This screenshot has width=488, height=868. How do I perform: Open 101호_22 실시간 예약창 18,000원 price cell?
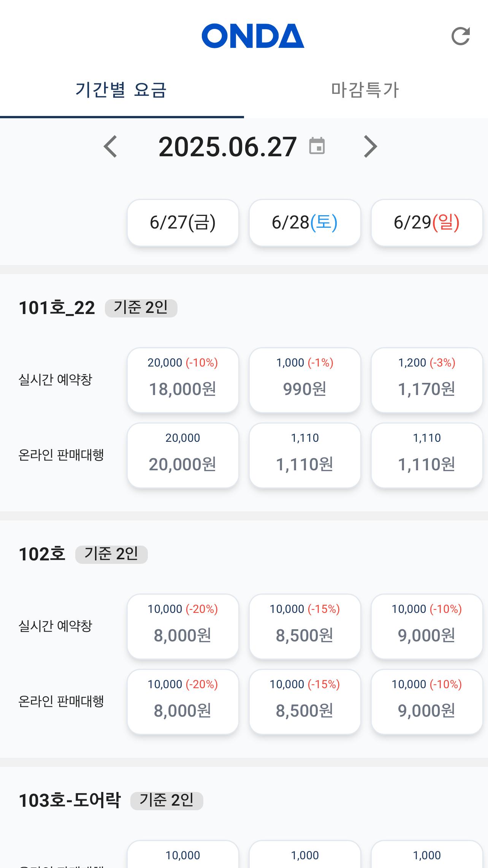183,380
